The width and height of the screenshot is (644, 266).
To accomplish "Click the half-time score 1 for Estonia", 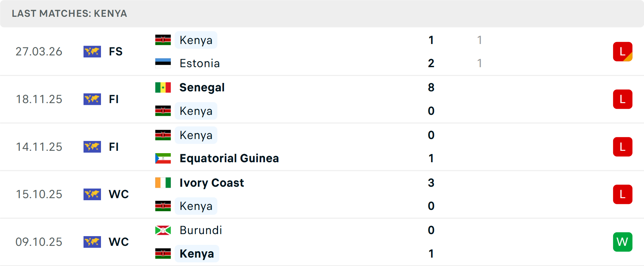I will pos(480,63).
